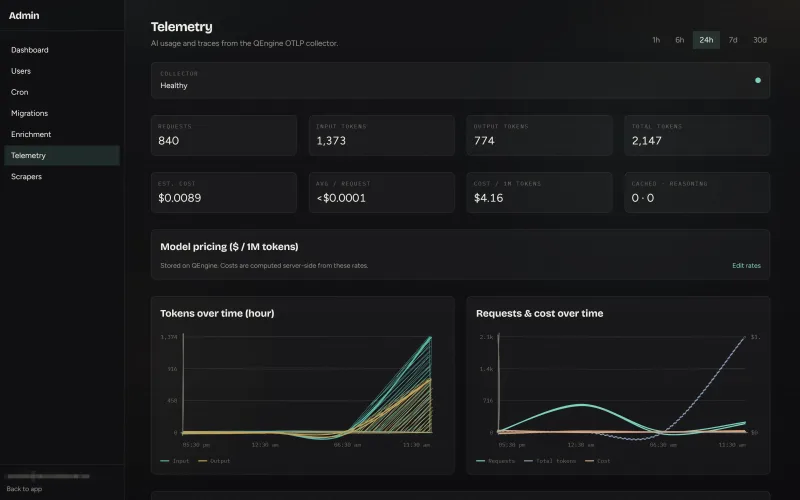Toggle Cost series in chart legend
This screenshot has height=500, width=800.
coord(597,461)
